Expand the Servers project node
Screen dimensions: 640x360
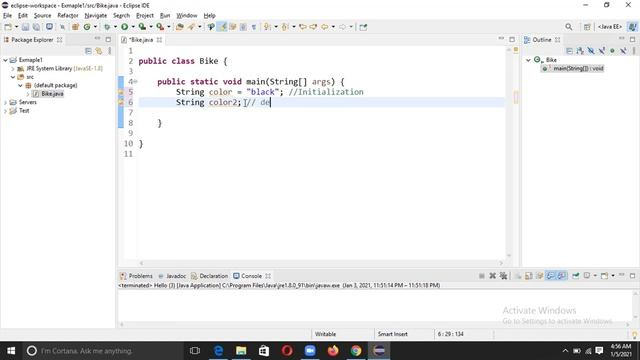pos(5,102)
